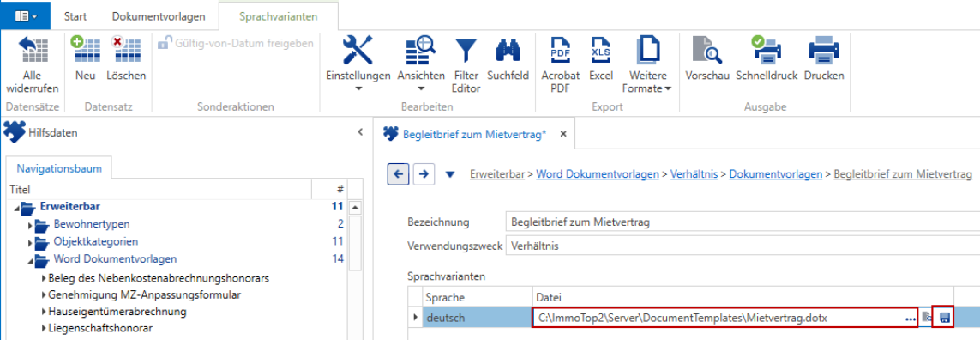
Task: Follow the Verhältnis breadcrumb link
Action: pyautogui.click(x=694, y=174)
